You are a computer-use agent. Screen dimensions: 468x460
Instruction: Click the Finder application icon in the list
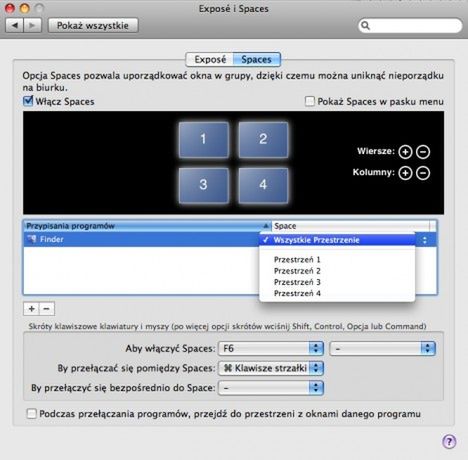point(32,239)
